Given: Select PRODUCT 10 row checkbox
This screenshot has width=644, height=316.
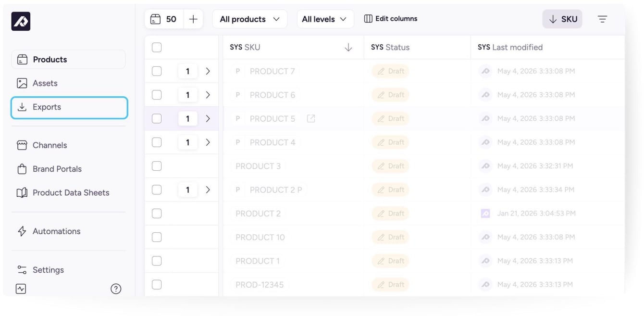Looking at the screenshot, I should pyautogui.click(x=157, y=238).
